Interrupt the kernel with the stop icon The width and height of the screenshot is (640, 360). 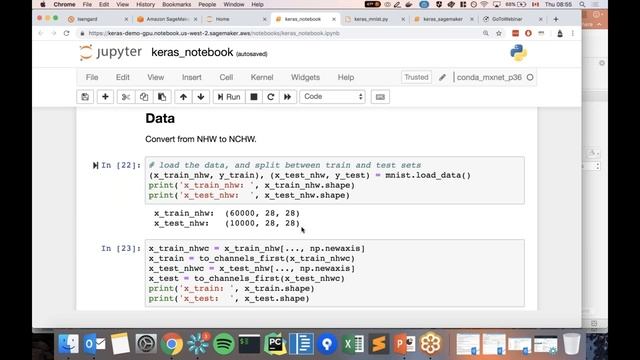click(x=254, y=97)
